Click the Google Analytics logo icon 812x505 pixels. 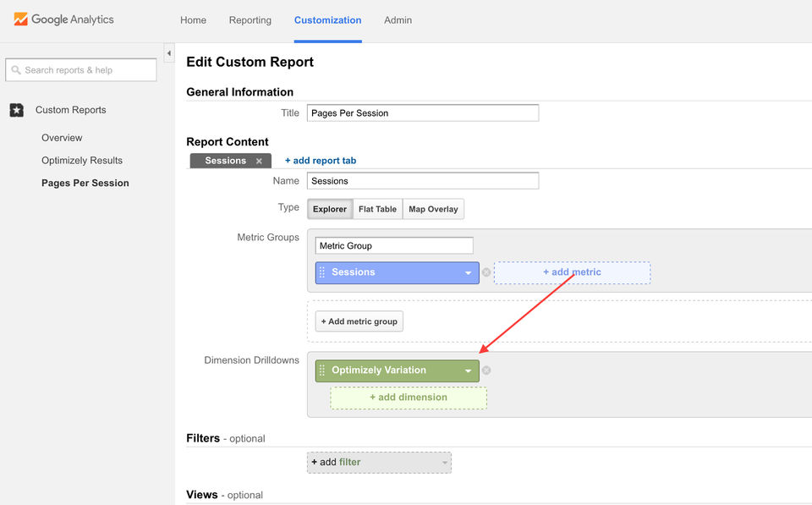tap(20, 19)
